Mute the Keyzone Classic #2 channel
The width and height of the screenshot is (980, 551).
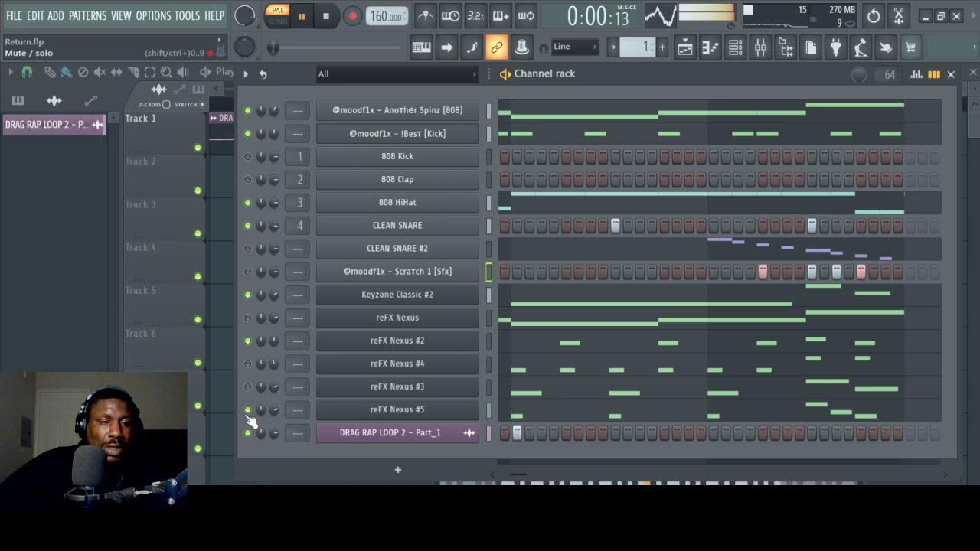247,295
